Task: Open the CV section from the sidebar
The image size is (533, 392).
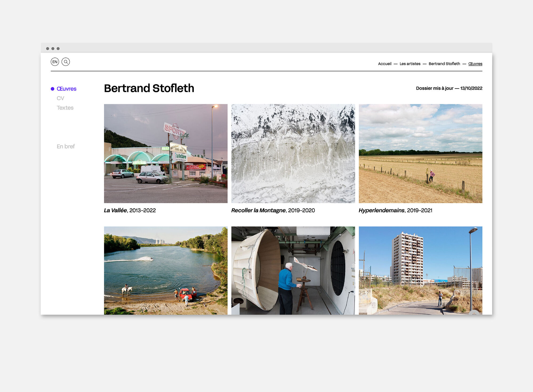Action: coord(61,98)
